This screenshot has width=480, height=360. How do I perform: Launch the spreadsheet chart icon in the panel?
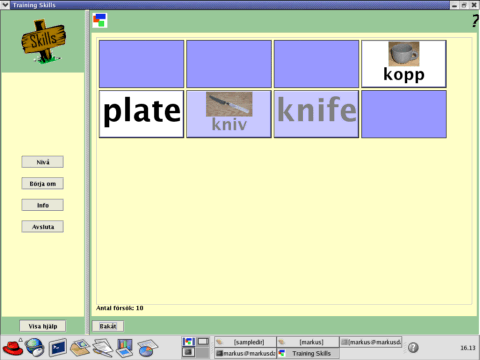[124, 347]
